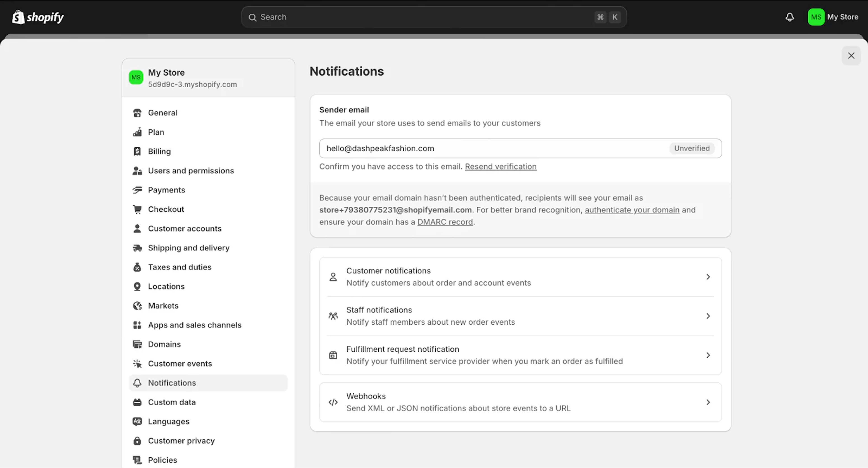The image size is (868, 468).
Task: Click the Custom data icon
Action: (137, 402)
